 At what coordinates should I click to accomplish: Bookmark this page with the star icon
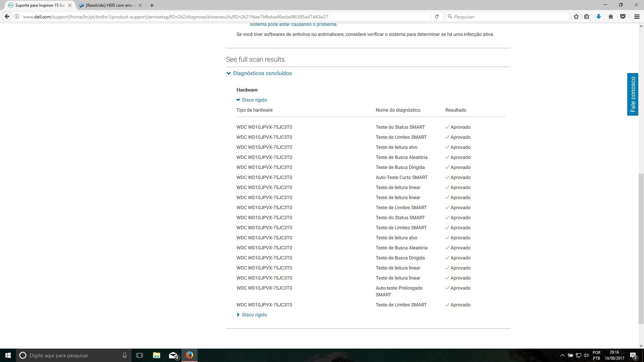(576, 16)
